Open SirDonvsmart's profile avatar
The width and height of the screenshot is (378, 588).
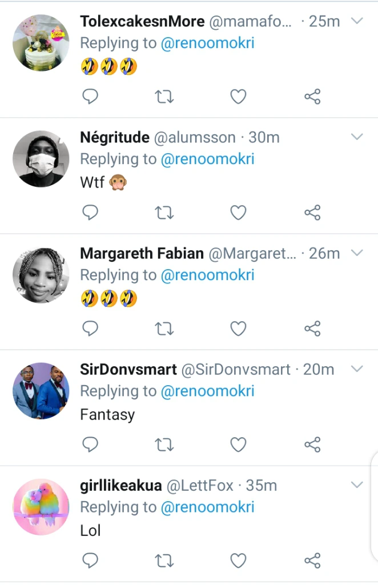pyautogui.click(x=41, y=391)
